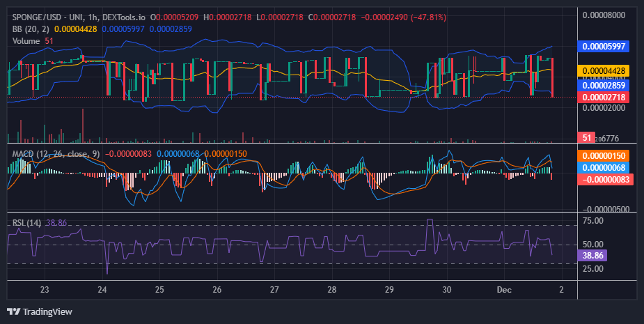Click the open price value 0.00005209
The image size is (644, 324).
[x=177, y=17]
